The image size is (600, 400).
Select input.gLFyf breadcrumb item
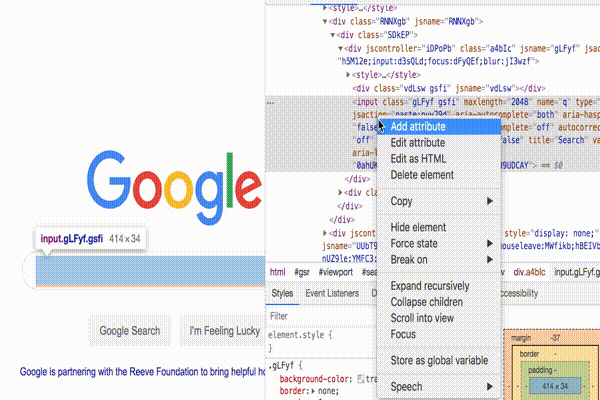(577, 272)
